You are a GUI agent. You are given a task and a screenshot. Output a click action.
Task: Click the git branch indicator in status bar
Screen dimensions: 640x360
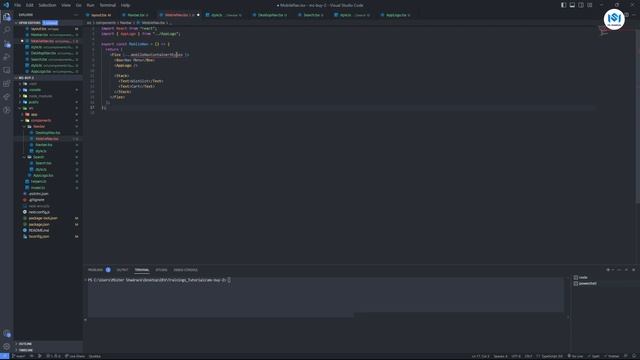click(x=20, y=356)
